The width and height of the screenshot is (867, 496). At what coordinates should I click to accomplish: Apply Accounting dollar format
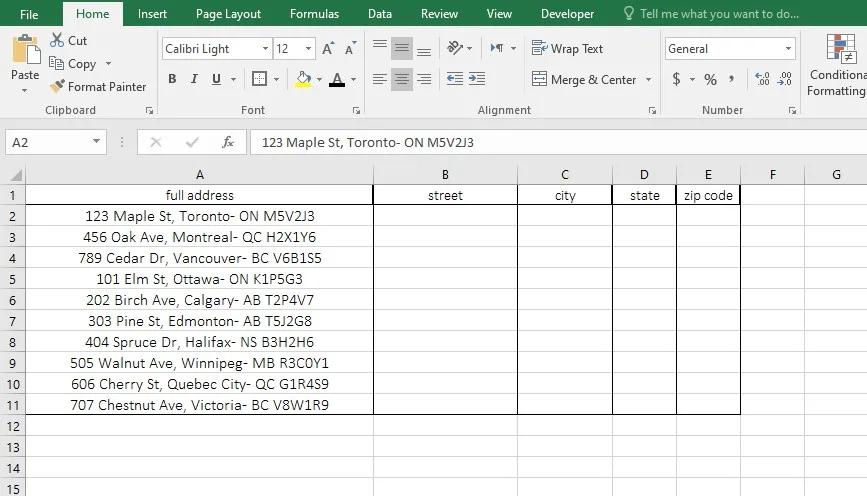[x=676, y=79]
